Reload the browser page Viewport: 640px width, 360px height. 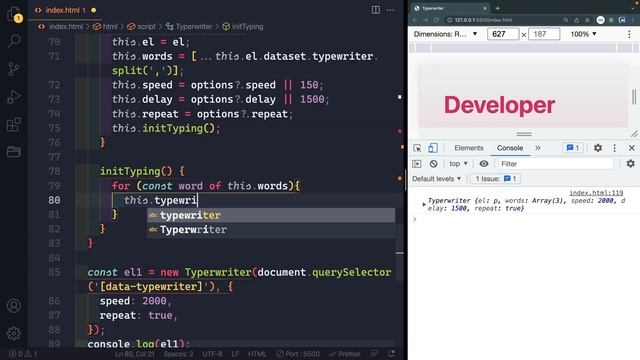436,20
